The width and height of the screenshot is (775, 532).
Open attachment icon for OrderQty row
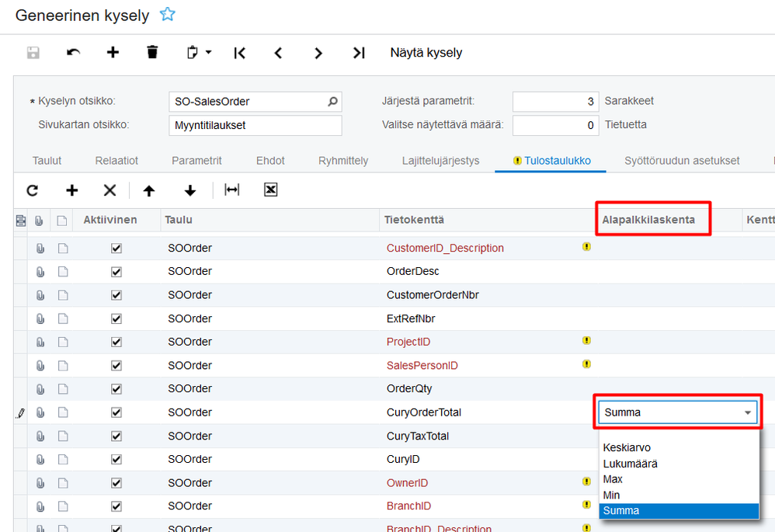pyautogui.click(x=40, y=389)
